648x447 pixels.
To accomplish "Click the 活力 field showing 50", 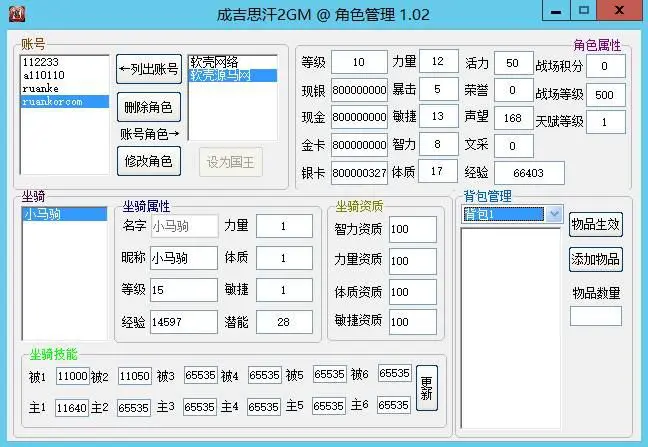I will click(x=513, y=63).
